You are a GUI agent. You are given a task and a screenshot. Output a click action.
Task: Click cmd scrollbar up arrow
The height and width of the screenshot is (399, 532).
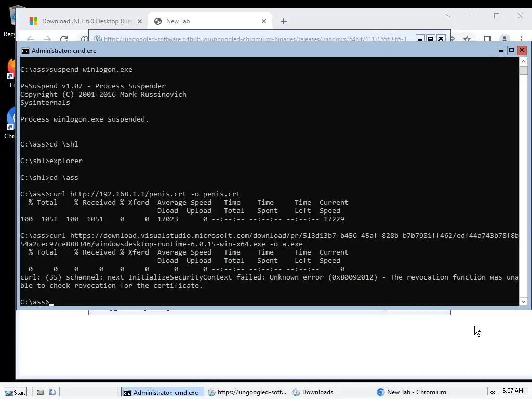(x=523, y=61)
